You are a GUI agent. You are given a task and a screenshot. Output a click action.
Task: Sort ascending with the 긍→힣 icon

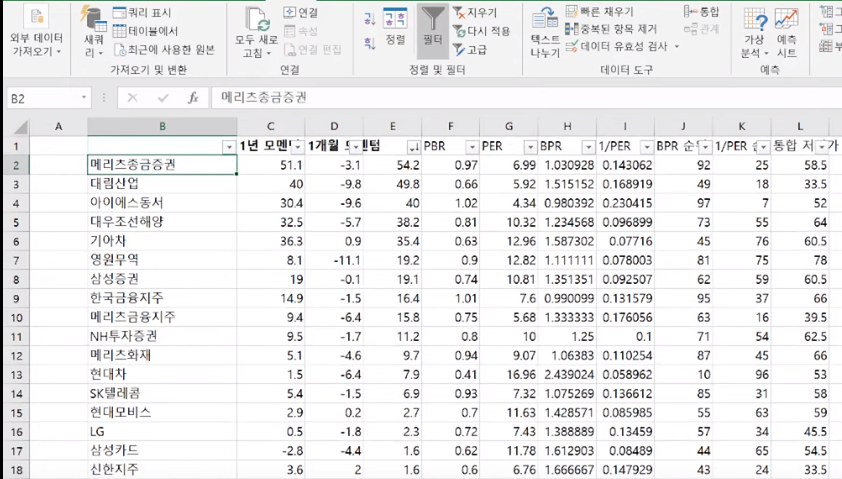point(369,19)
